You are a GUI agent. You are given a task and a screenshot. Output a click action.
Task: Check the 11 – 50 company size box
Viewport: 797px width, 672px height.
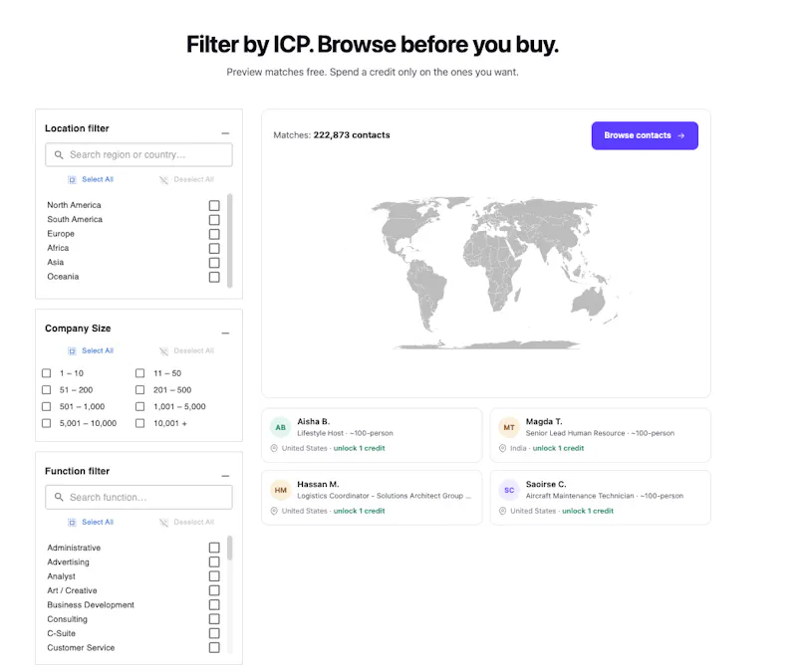tap(139, 372)
